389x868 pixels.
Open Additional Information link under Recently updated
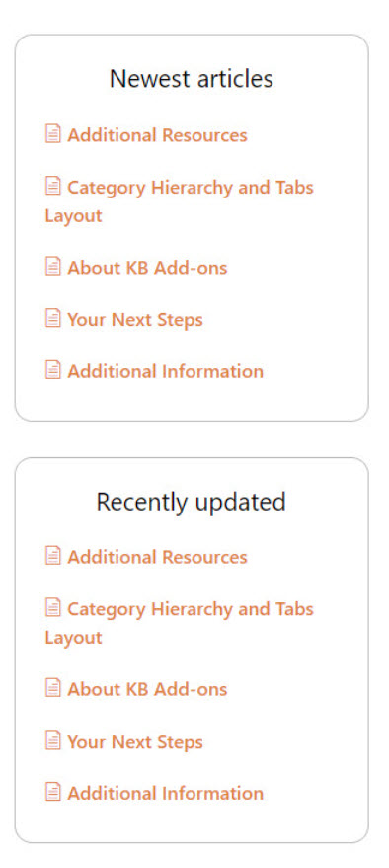(166, 793)
